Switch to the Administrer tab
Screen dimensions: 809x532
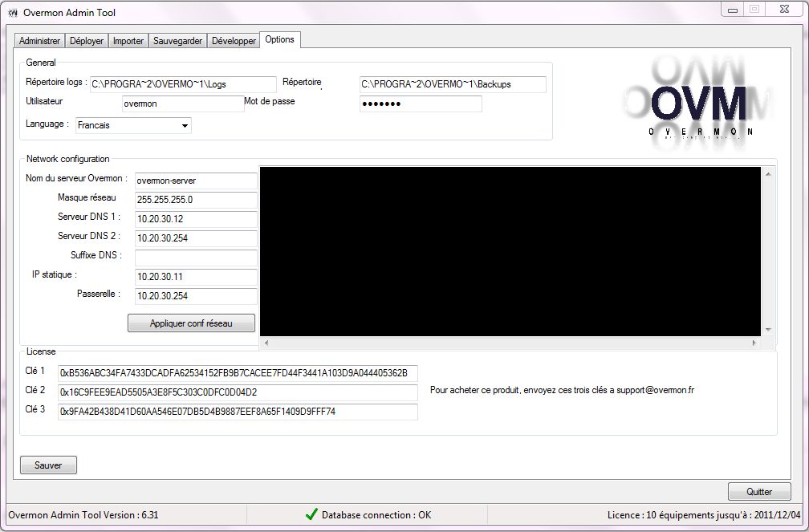click(x=40, y=41)
